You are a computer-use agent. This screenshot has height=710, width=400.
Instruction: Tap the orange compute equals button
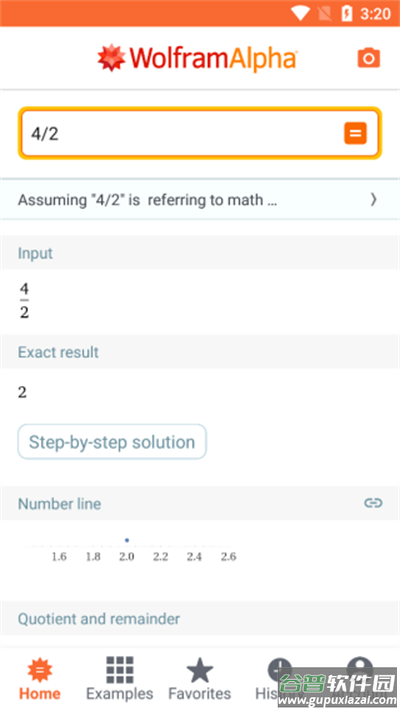pos(355,133)
